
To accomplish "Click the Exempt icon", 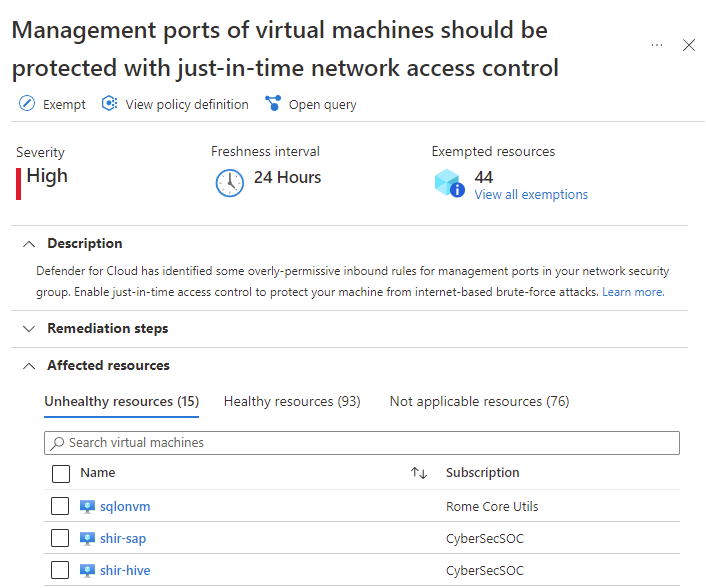I will click(27, 104).
